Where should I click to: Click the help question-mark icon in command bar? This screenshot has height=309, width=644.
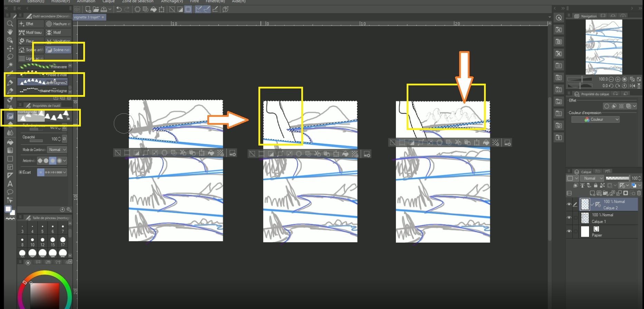click(x=226, y=9)
